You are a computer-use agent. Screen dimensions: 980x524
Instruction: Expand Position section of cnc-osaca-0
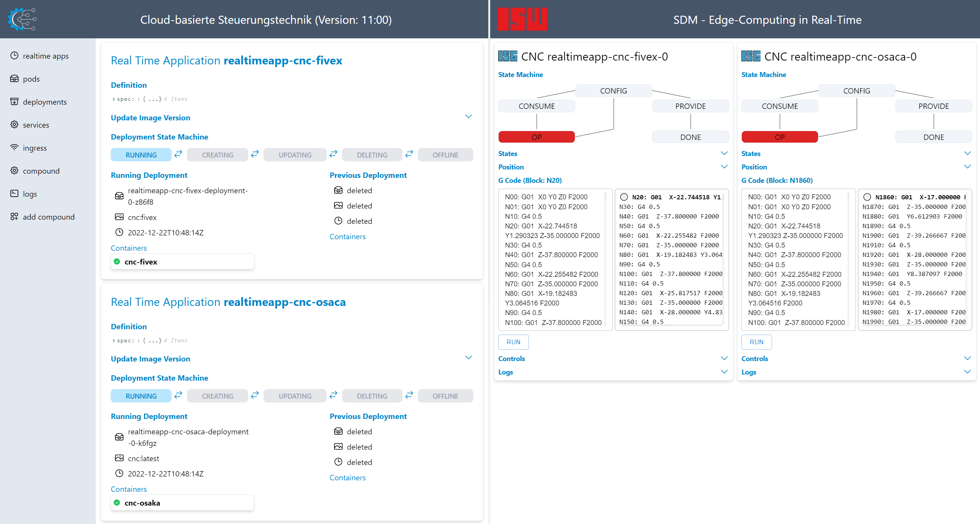(x=967, y=167)
